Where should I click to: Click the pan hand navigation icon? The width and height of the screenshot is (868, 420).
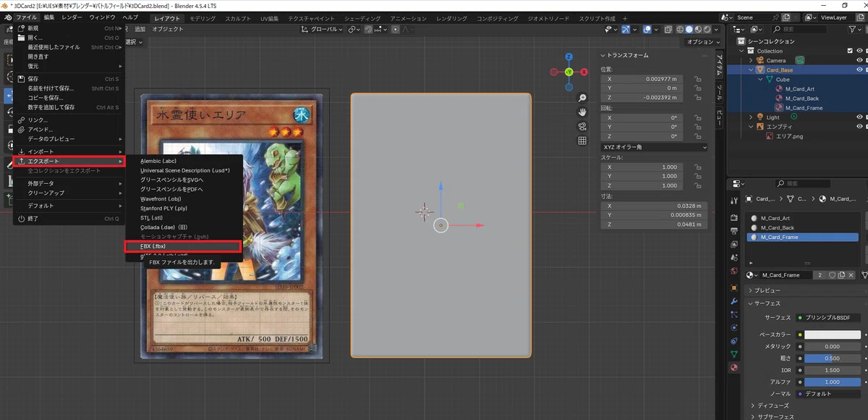[582, 112]
